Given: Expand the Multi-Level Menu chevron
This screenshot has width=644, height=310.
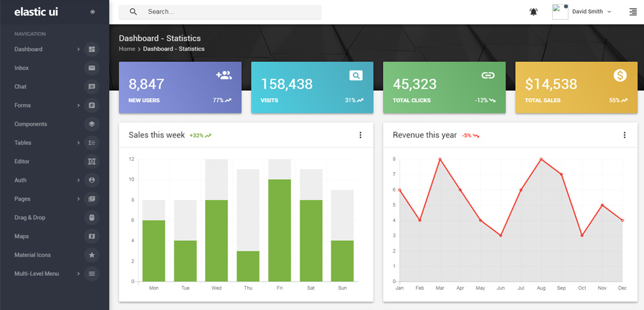Looking at the screenshot, I should pos(78,274).
